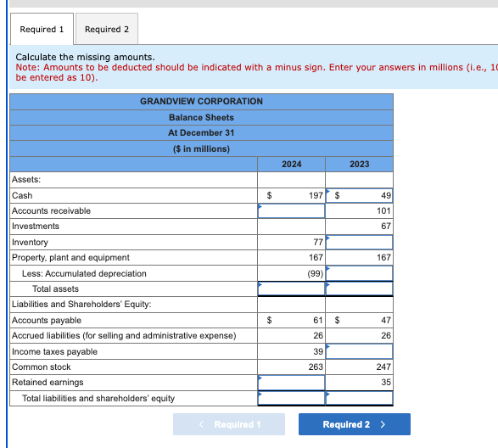Image resolution: width=498 pixels, height=448 pixels.
Task: Click the 2023 Total assets input field
Action: [359, 288]
